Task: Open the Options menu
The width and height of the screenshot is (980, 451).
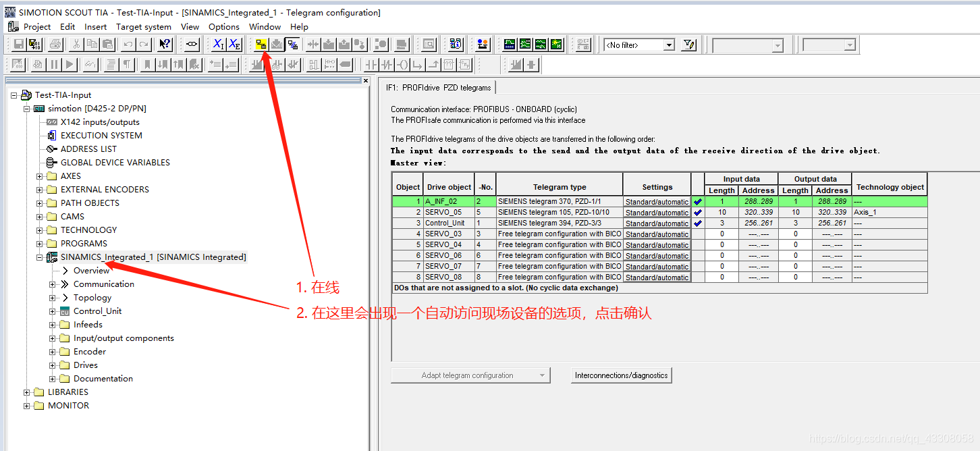Action: coord(224,27)
